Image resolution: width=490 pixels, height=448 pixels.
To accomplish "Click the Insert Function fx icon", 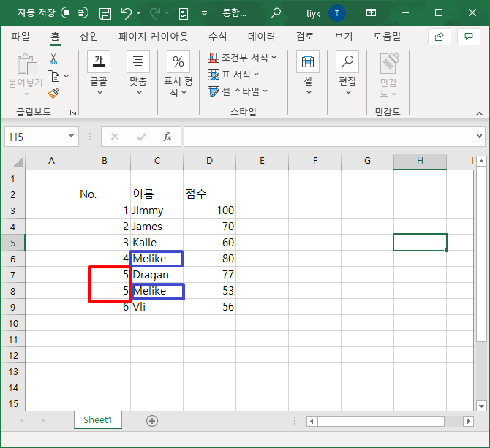I will point(167,137).
